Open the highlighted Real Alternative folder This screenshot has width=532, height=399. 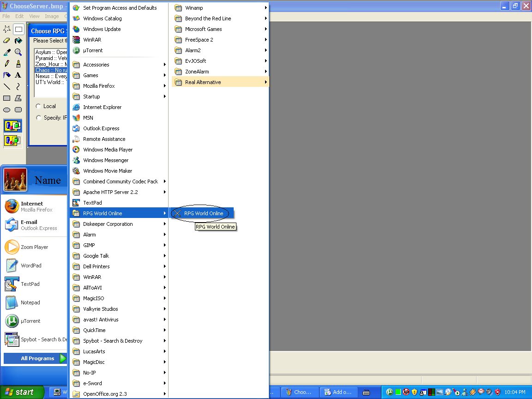pos(221,82)
